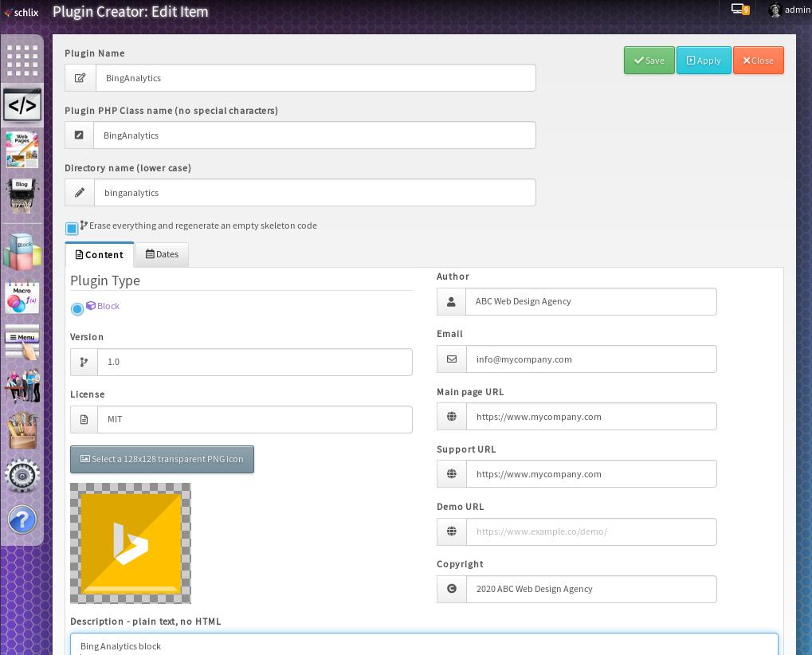Click the notifications monitor icon
Image resolution: width=812 pixels, height=655 pixels.
(x=739, y=10)
